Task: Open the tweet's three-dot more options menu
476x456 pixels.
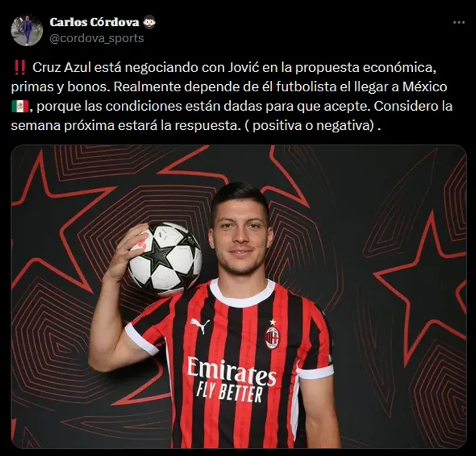Action: tap(458, 22)
